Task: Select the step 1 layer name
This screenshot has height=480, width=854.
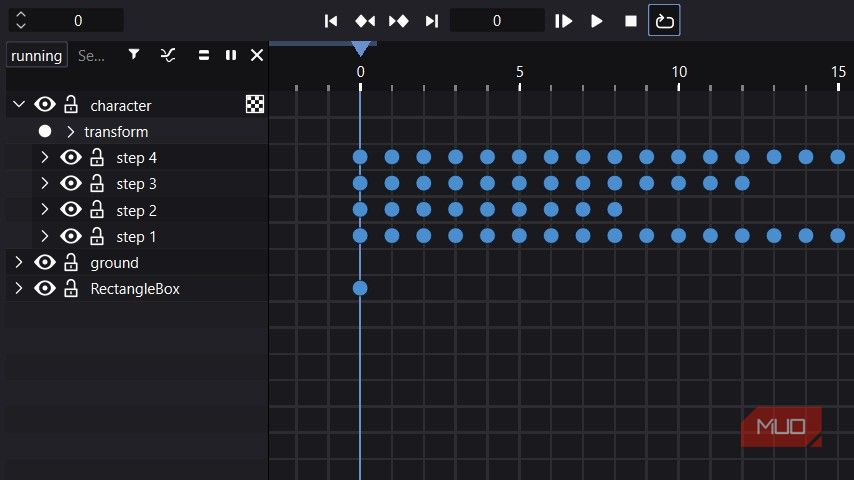Action: [x=136, y=237]
